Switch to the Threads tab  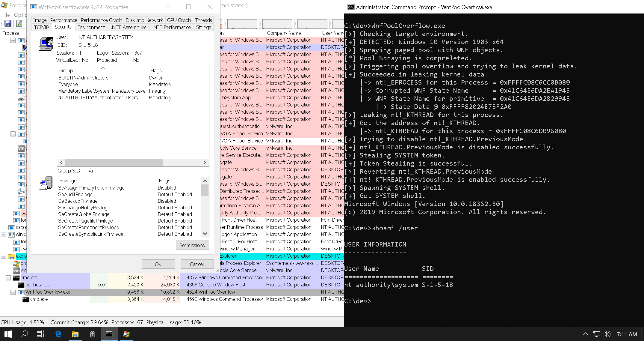(203, 20)
